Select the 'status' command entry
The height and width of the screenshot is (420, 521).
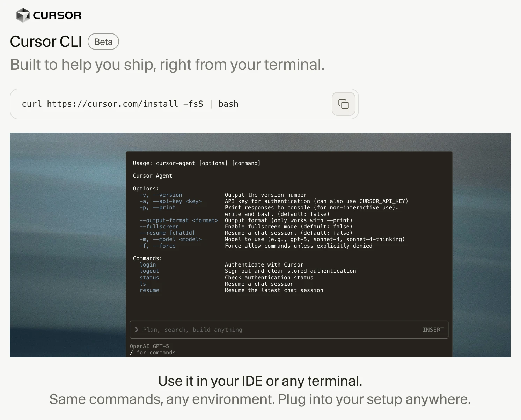tap(149, 278)
